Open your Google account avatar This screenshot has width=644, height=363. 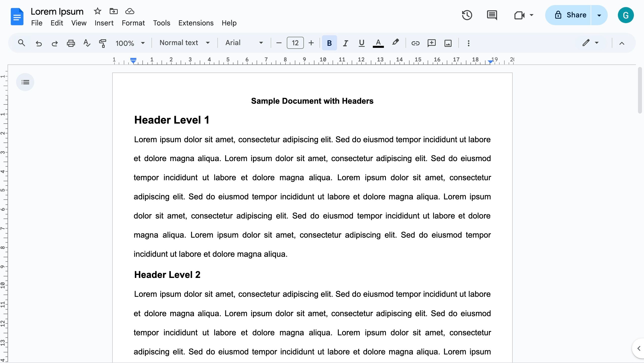coord(626,15)
